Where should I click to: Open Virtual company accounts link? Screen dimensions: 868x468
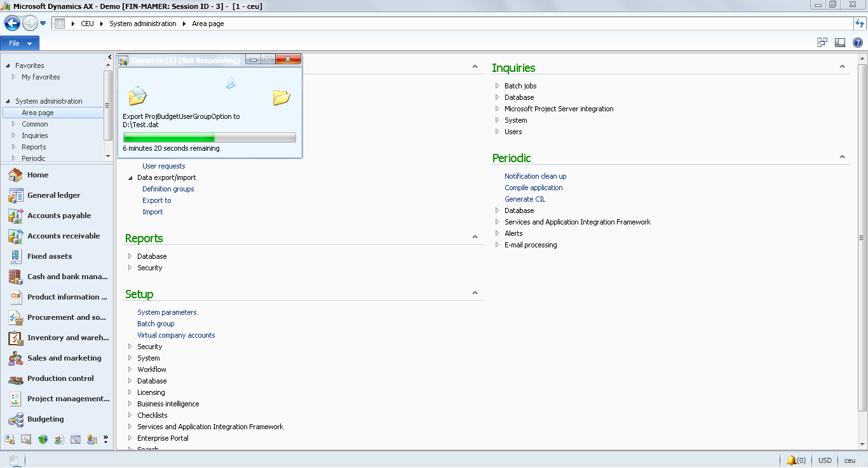176,335
